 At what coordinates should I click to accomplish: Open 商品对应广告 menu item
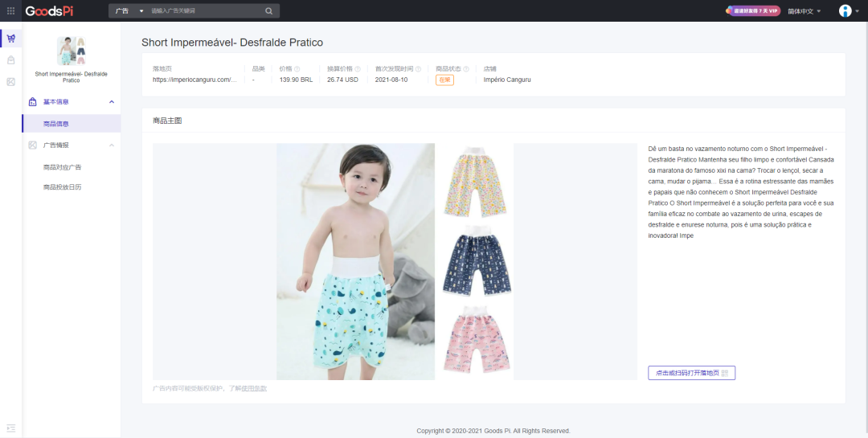click(63, 167)
